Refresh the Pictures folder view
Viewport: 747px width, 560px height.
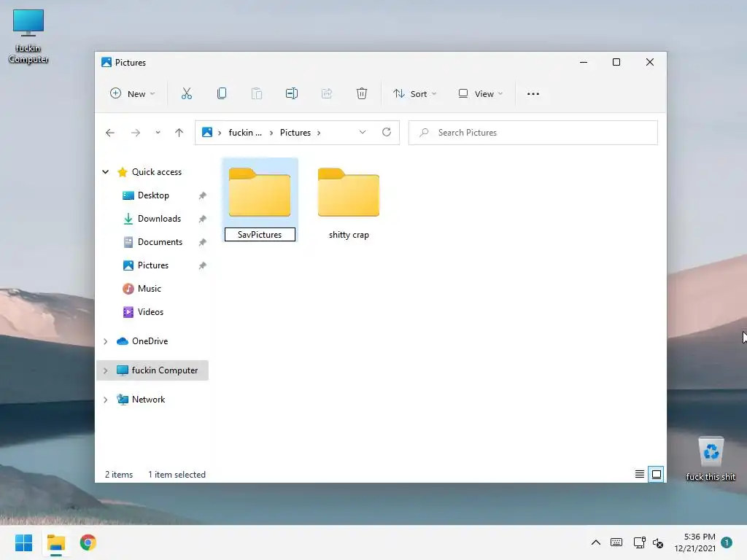[x=387, y=133]
